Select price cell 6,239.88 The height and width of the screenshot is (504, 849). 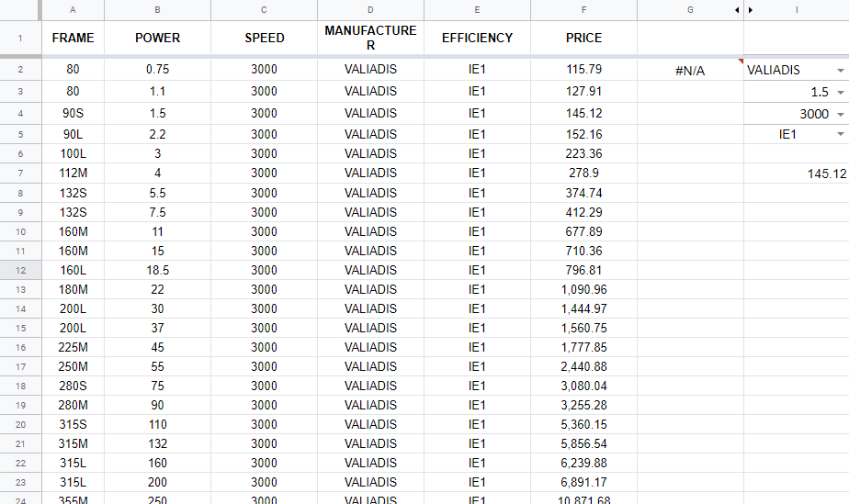(x=583, y=463)
